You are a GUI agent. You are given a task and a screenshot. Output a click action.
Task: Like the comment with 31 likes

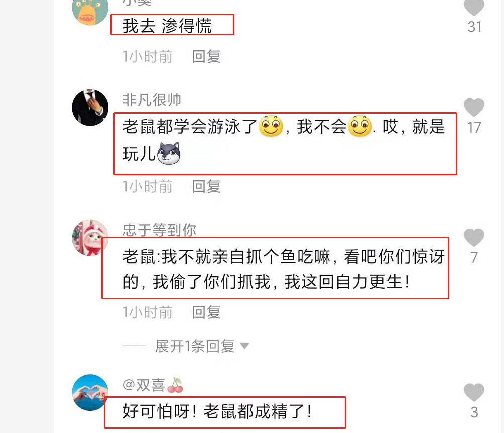click(x=474, y=7)
